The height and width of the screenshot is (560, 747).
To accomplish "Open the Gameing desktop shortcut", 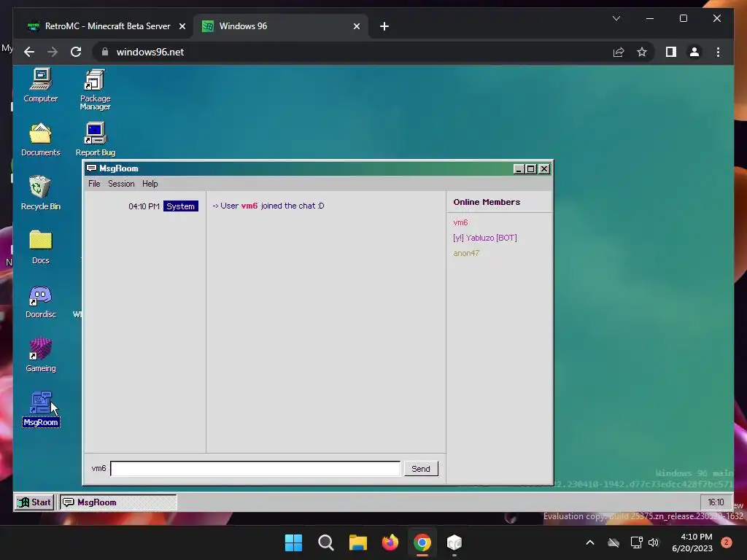I will coord(41,355).
